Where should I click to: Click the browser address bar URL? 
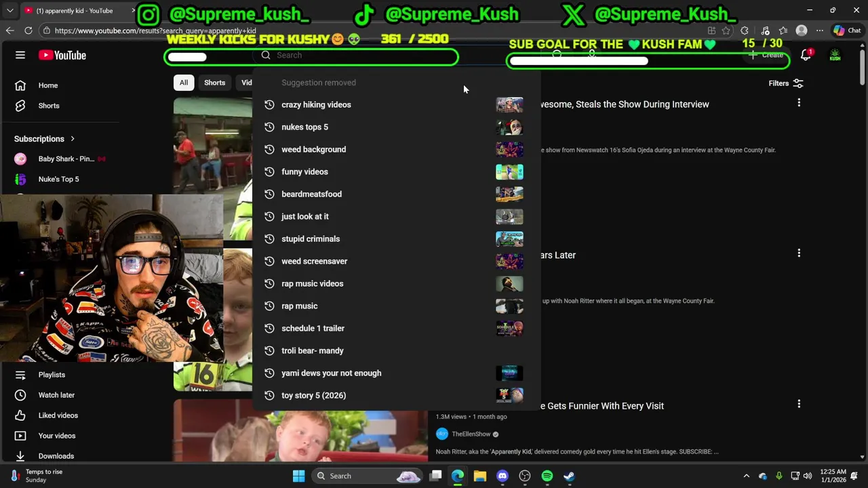click(155, 30)
